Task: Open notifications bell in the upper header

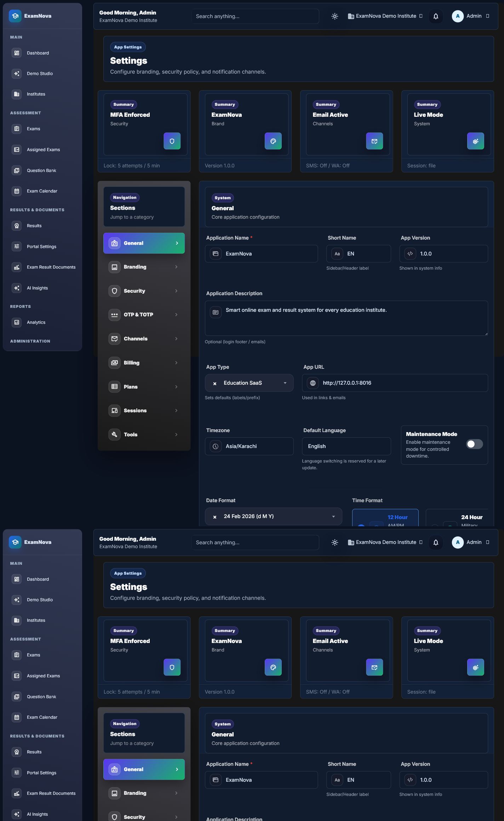Action: click(436, 16)
